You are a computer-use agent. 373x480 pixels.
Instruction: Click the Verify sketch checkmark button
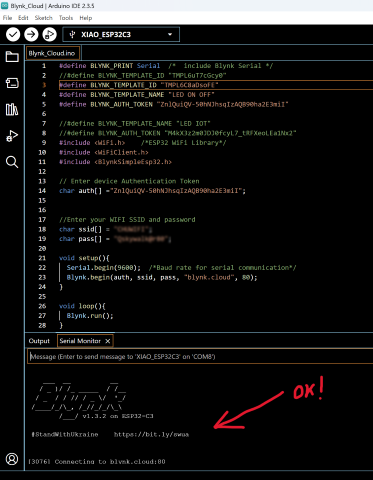pos(13,34)
